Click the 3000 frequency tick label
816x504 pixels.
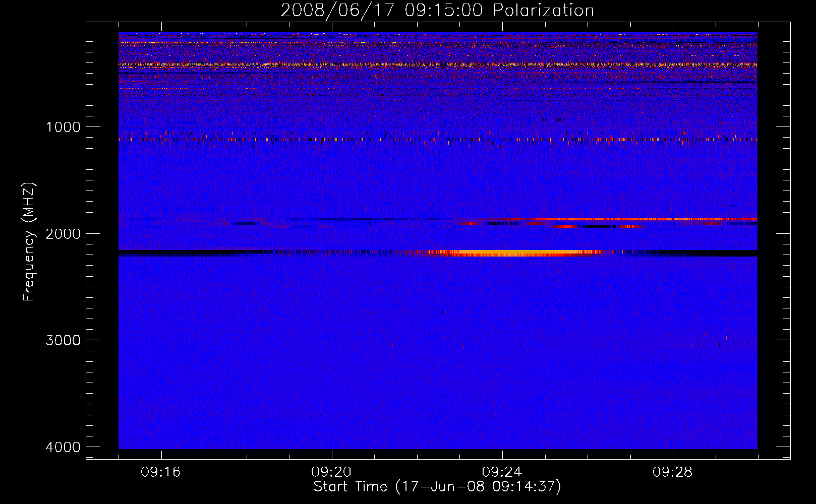coord(63,340)
